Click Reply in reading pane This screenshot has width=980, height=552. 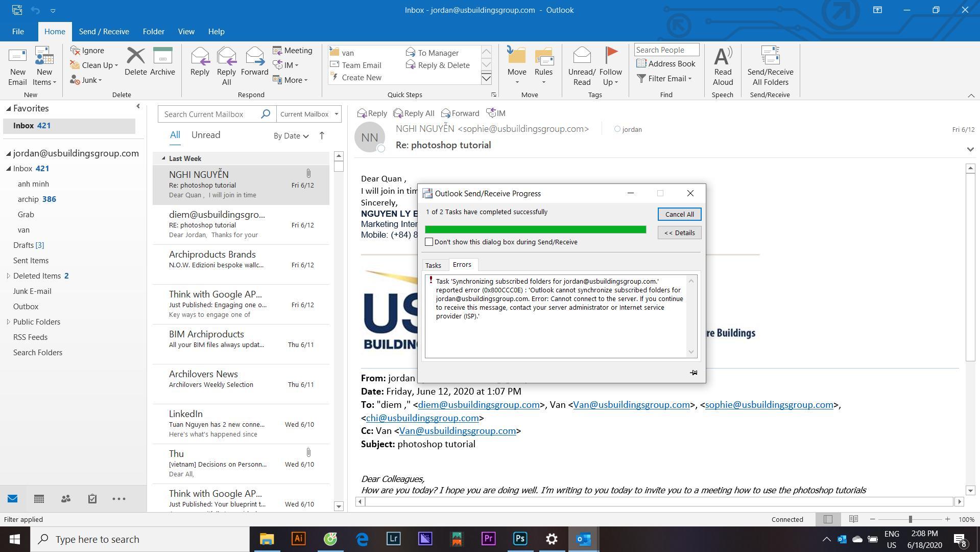tap(372, 113)
